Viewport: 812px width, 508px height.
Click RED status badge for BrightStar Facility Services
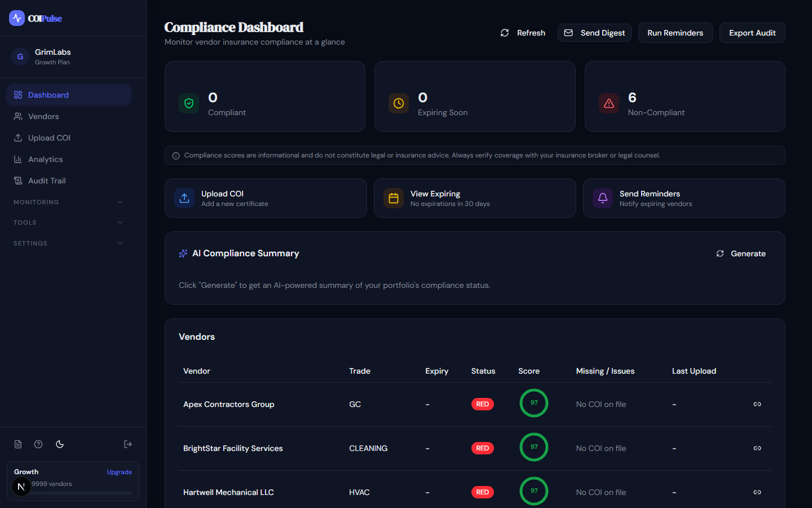[483, 448]
